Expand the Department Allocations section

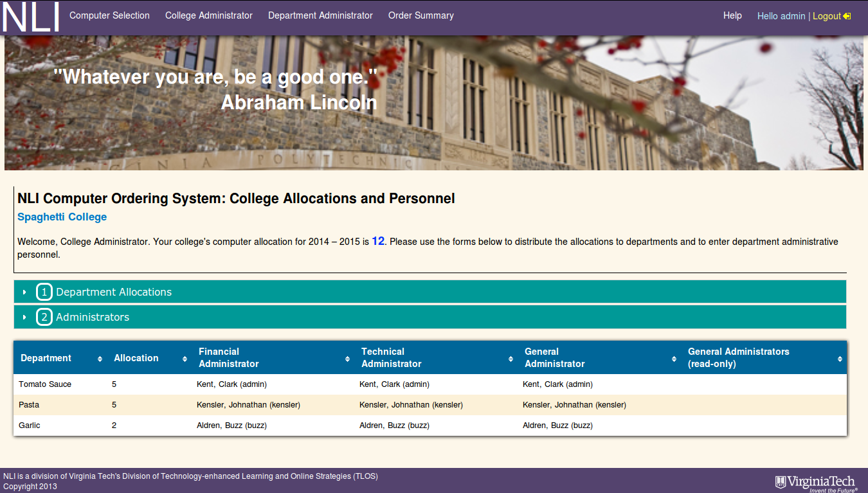[114, 292]
